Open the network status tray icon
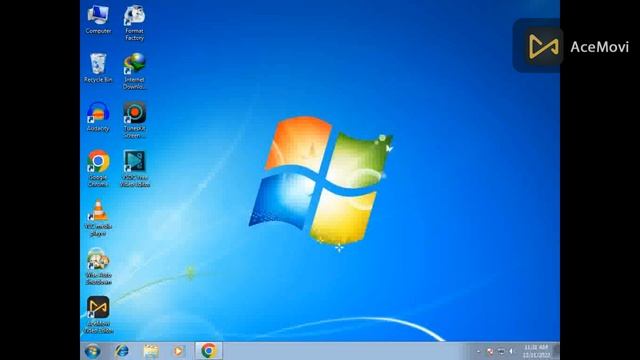The width and height of the screenshot is (640, 360). tap(501, 351)
